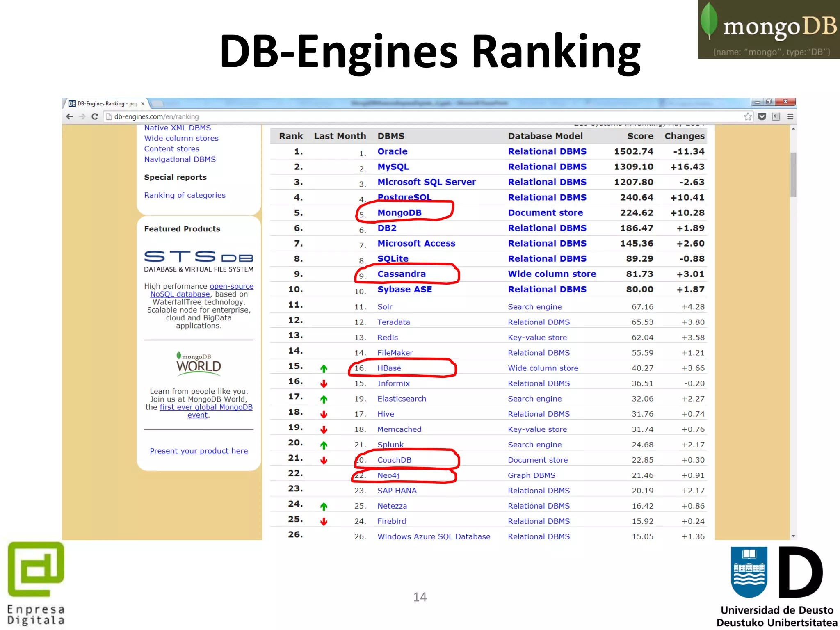Open the DB2 entry
This screenshot has height=630, width=840.
coord(387,228)
